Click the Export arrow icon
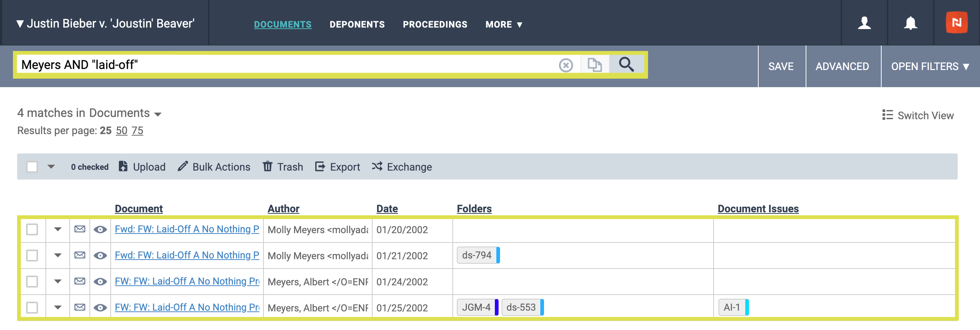This screenshot has height=330, width=980. (x=320, y=166)
